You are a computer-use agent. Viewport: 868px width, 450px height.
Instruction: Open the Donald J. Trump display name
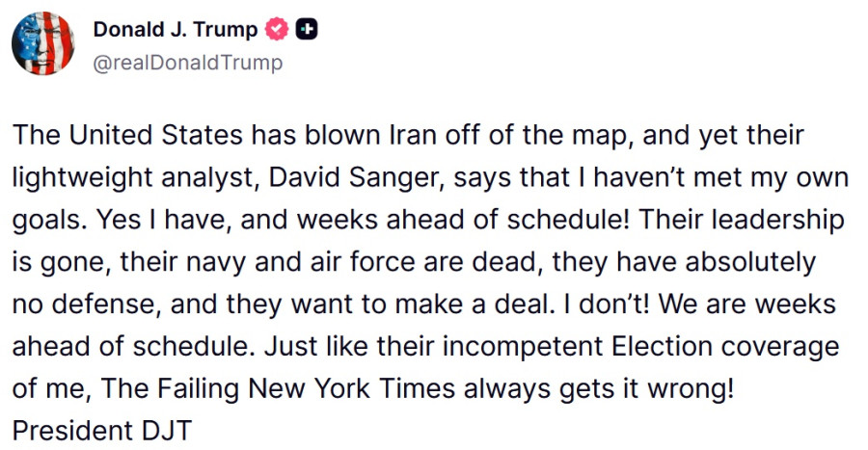point(175,30)
